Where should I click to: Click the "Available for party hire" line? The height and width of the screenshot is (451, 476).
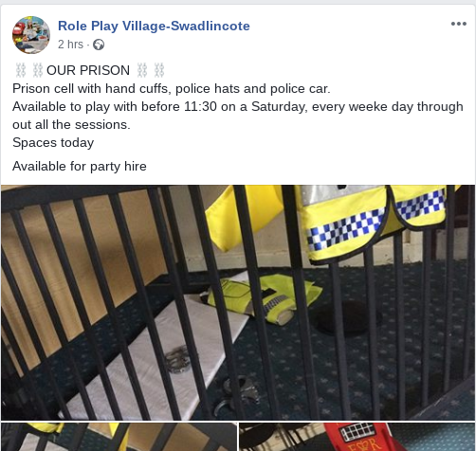80,166
